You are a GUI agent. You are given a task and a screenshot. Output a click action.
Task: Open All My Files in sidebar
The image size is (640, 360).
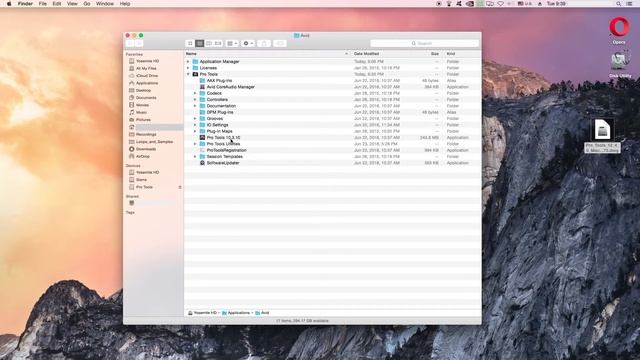[146, 69]
